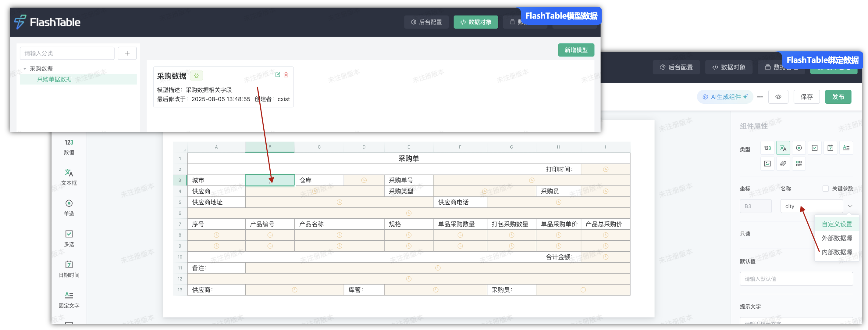Select the 采购单据数据 tree item

click(78, 80)
